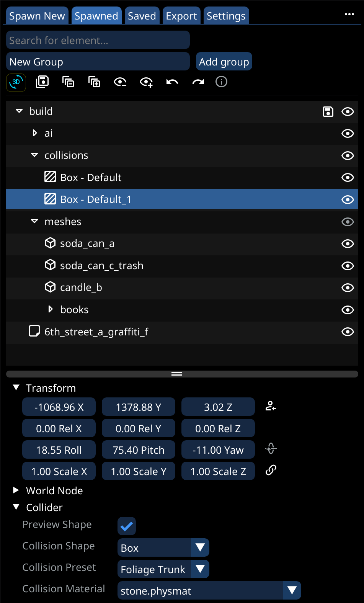364x603 pixels.
Task: Click the undo arrow icon
Action: click(172, 82)
